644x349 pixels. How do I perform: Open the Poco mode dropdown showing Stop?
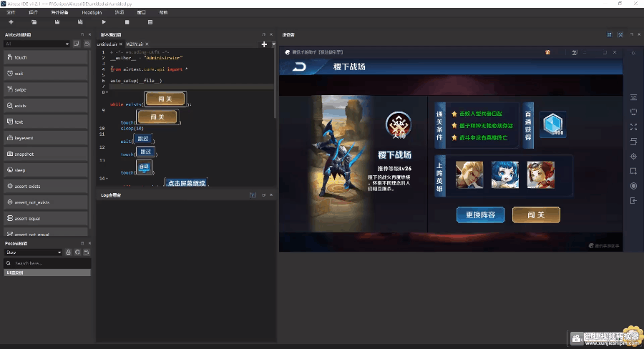pos(33,252)
